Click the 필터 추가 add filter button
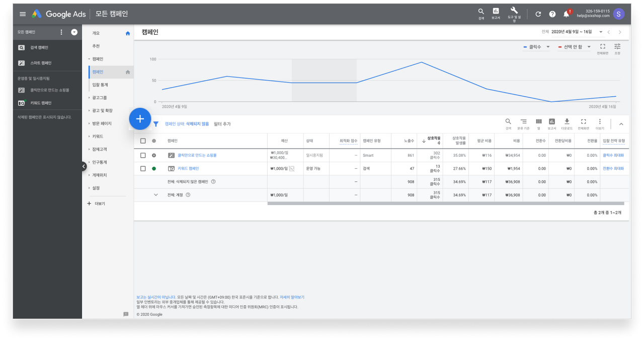This screenshot has height=341, width=644. point(222,124)
